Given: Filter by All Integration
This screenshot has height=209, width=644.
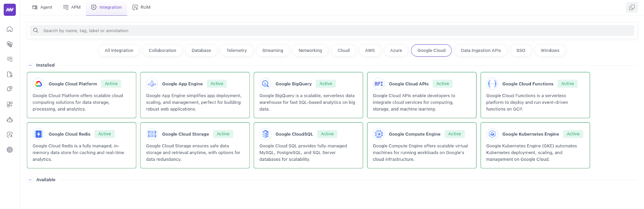Looking at the screenshot, I should (x=119, y=51).
